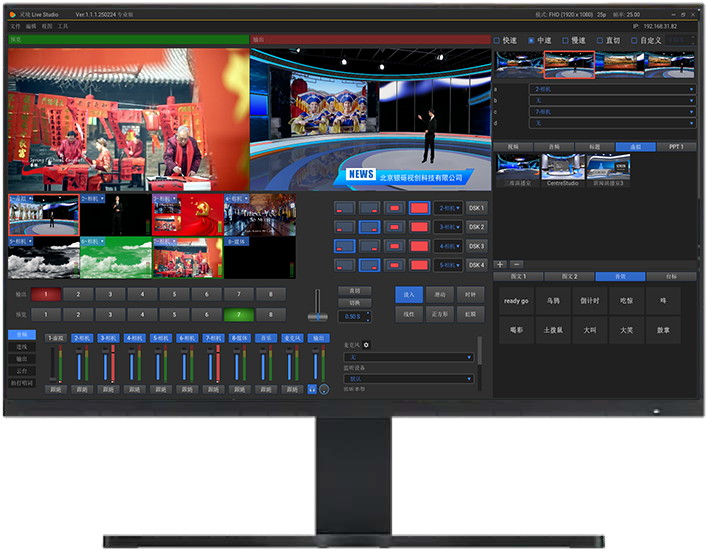Viewport: 706px width, 551px height.
Task: Open the 图文 2 tab
Action: coord(569,276)
